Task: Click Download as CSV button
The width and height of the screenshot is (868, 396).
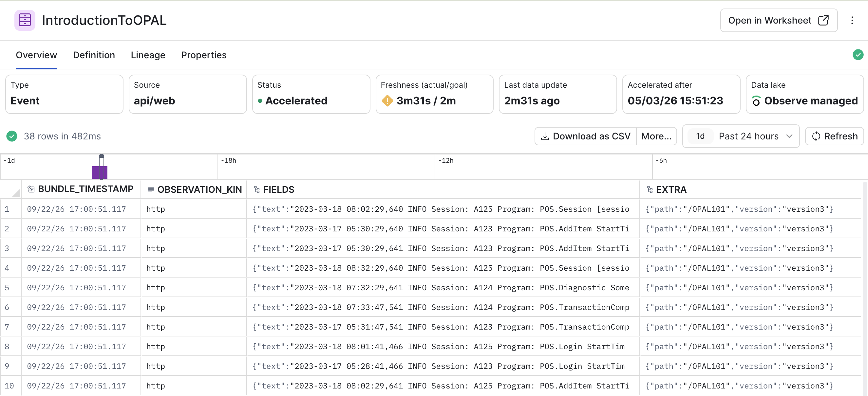Action: (585, 136)
